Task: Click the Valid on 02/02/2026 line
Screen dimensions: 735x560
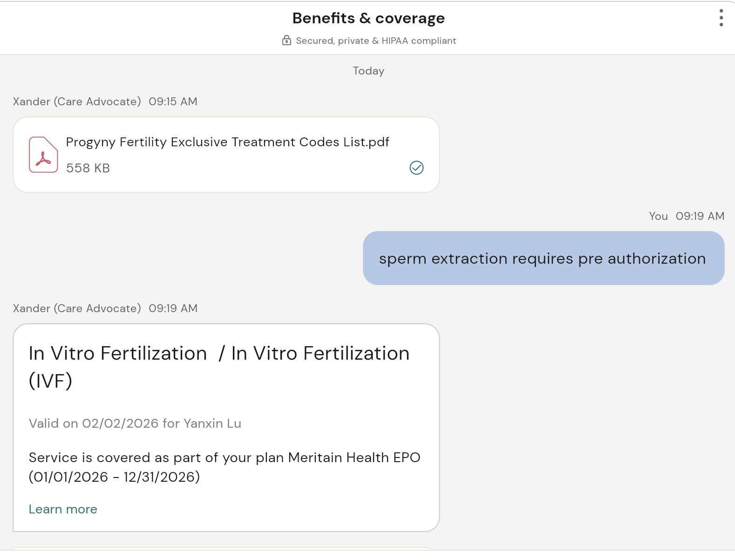Action: (135, 423)
